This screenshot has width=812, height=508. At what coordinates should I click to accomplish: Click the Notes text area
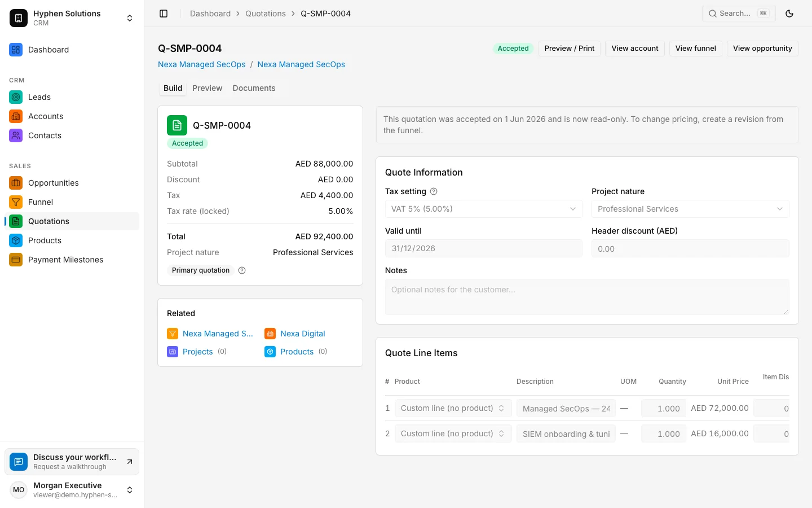587,297
